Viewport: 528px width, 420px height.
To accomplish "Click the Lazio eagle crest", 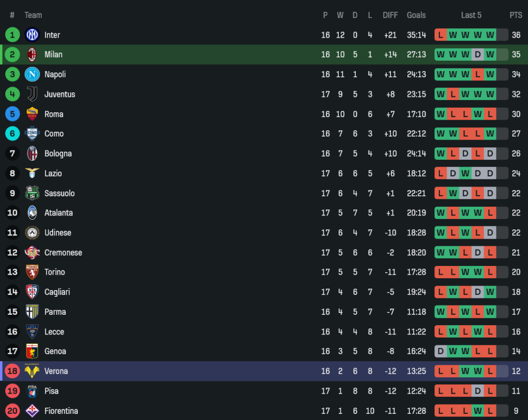I will [x=32, y=173].
